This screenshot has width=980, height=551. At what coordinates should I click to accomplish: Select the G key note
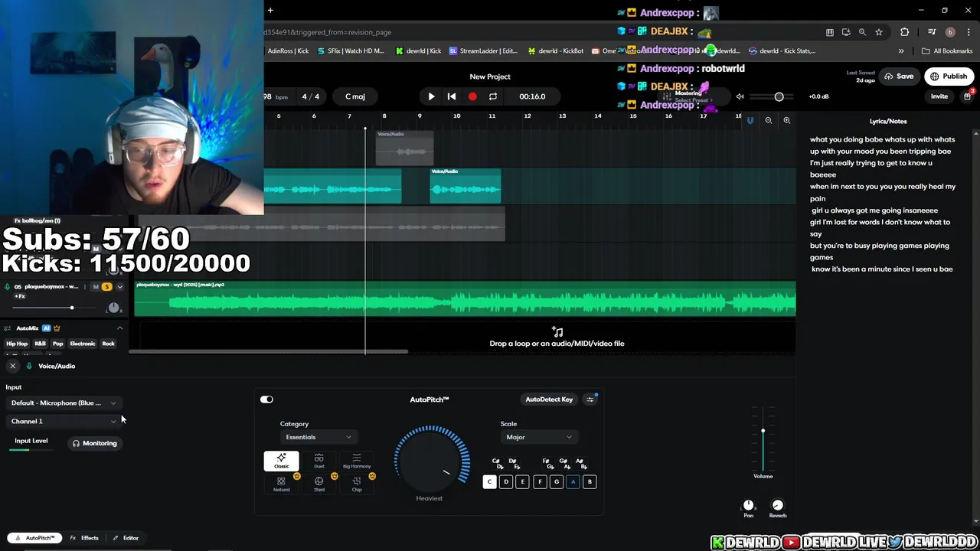[557, 481]
